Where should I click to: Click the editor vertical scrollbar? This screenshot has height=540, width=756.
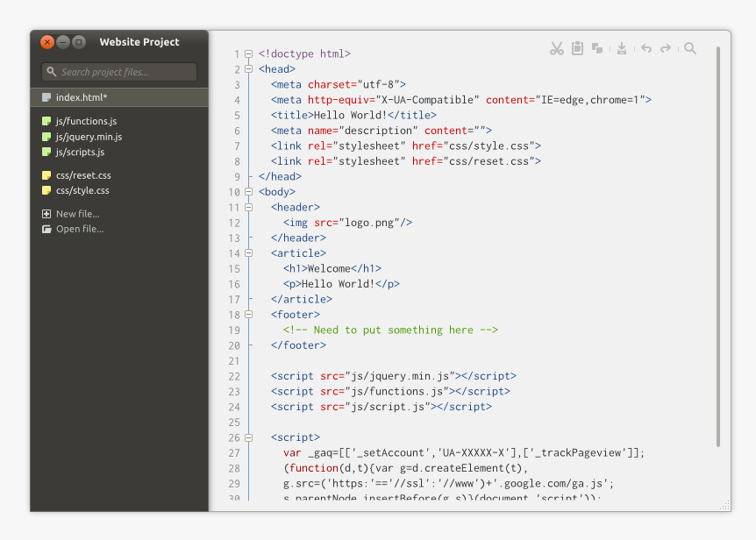[x=718, y=246]
